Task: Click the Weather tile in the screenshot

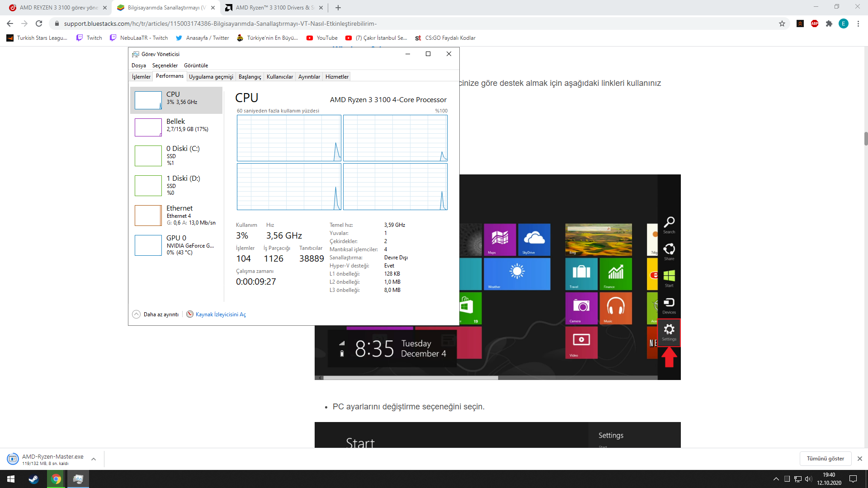Action: [x=517, y=274]
